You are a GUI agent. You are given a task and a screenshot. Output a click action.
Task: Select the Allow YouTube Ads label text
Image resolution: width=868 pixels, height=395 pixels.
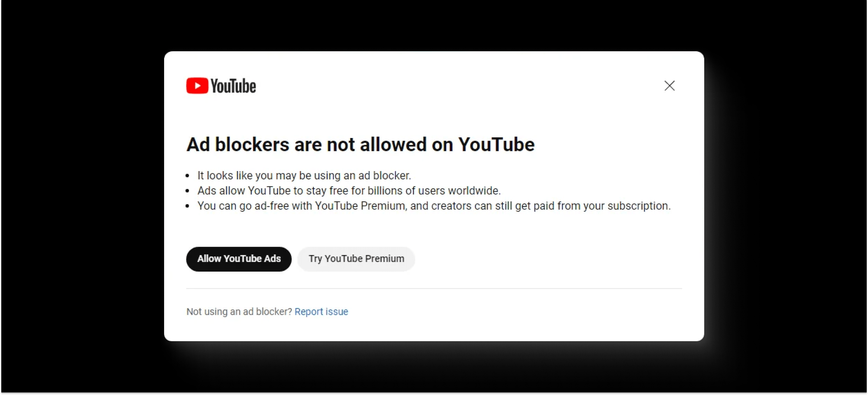coord(238,259)
